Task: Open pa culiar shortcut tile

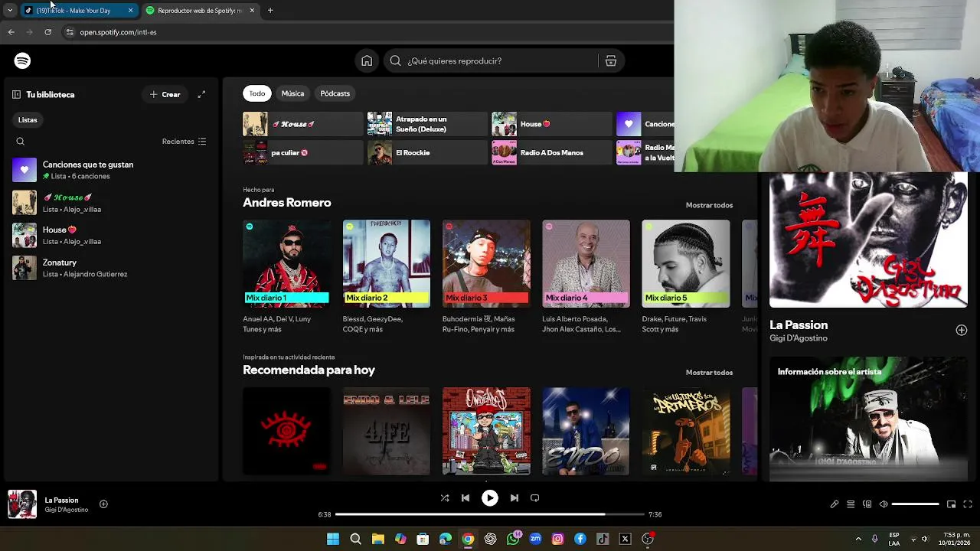Action: (x=302, y=152)
